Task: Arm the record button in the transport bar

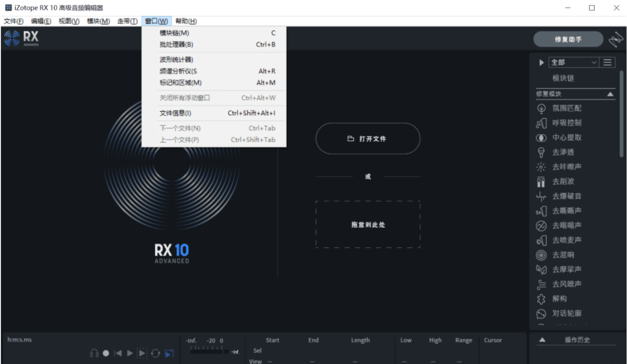Action: coord(105,353)
